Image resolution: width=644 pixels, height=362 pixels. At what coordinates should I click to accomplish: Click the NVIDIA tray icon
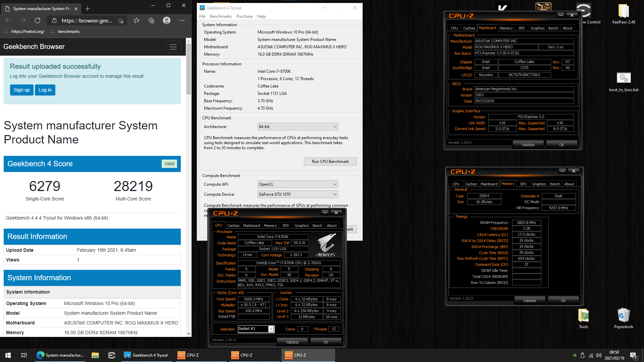575,355
